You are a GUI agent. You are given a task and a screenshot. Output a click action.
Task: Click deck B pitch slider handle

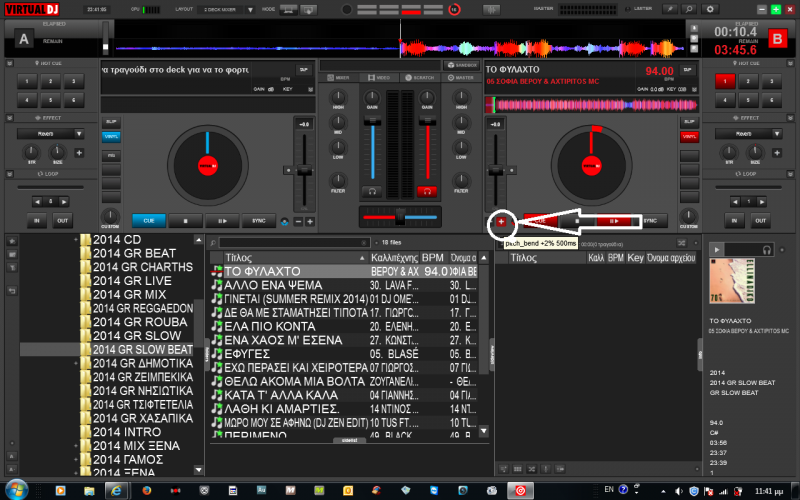[x=495, y=170]
